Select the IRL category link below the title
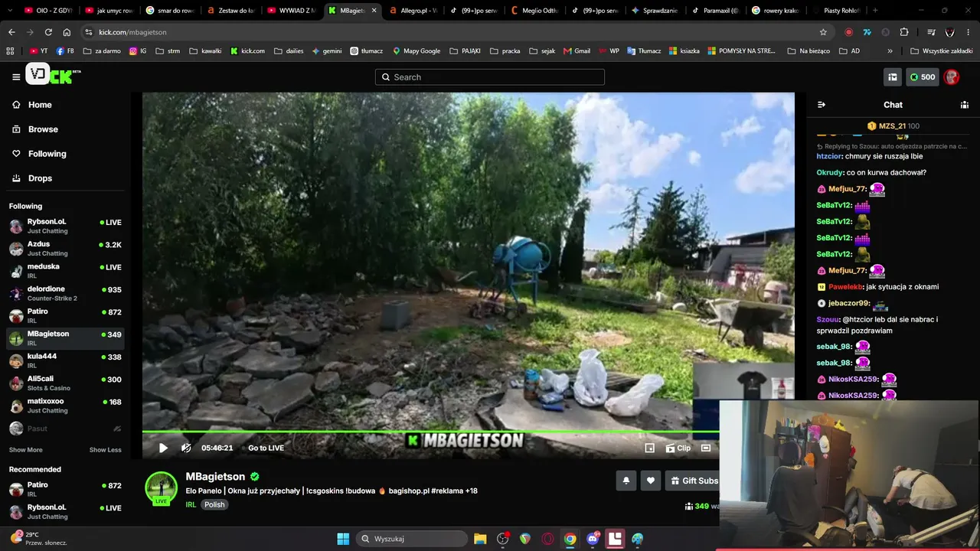Viewport: 980px width, 551px height. (x=191, y=504)
